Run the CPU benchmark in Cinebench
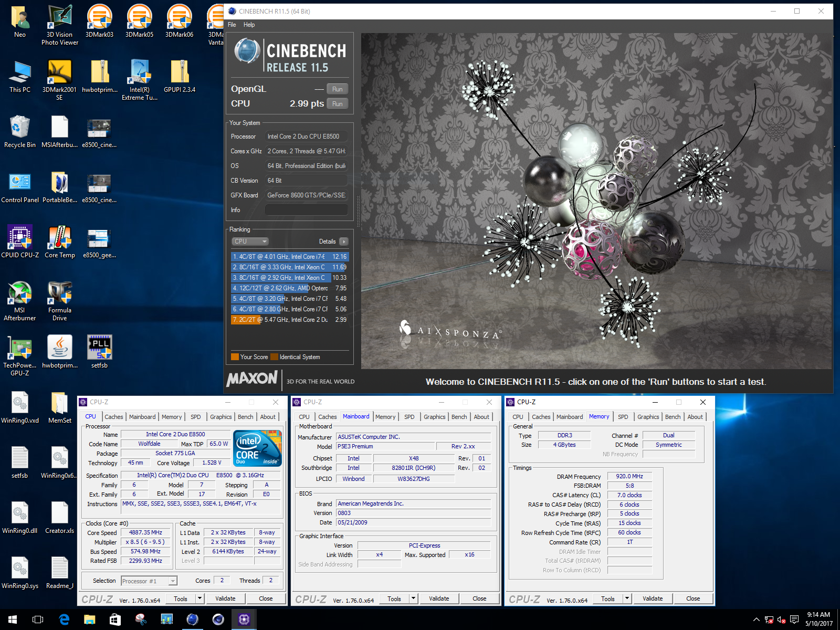Viewport: 840px width, 630px height. pyautogui.click(x=338, y=104)
